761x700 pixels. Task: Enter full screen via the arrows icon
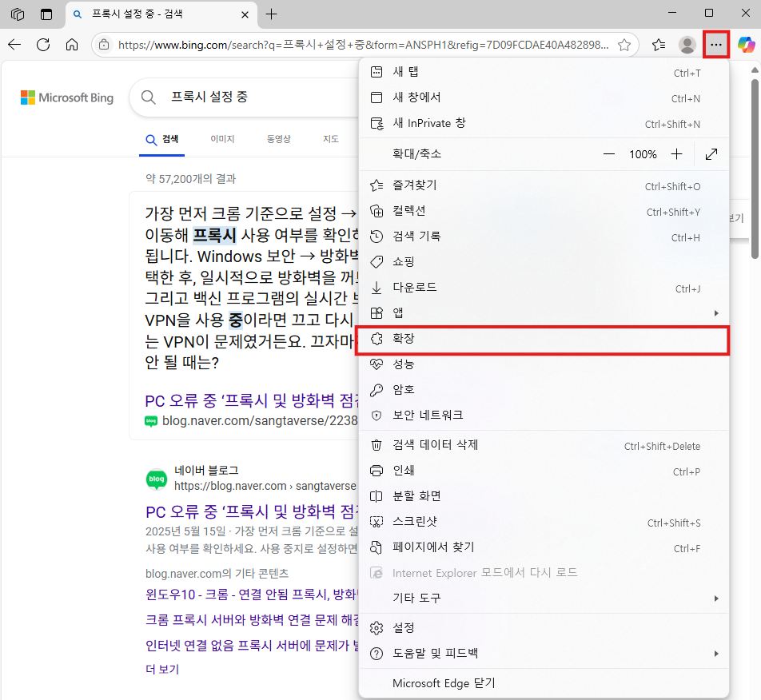click(711, 154)
